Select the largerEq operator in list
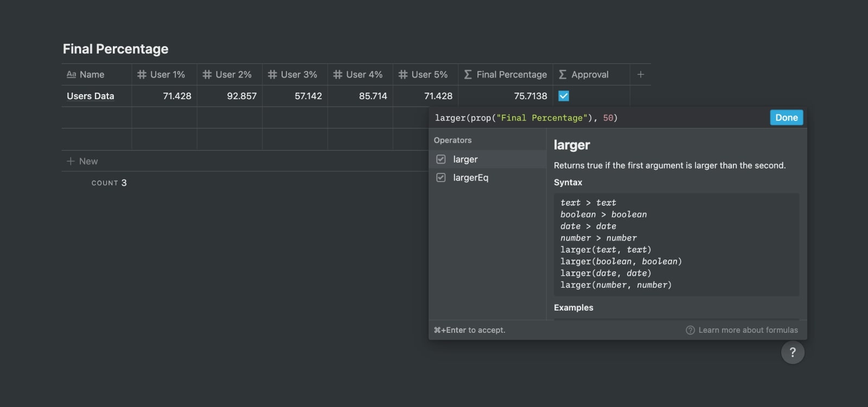This screenshot has width=868, height=407. (x=487, y=178)
